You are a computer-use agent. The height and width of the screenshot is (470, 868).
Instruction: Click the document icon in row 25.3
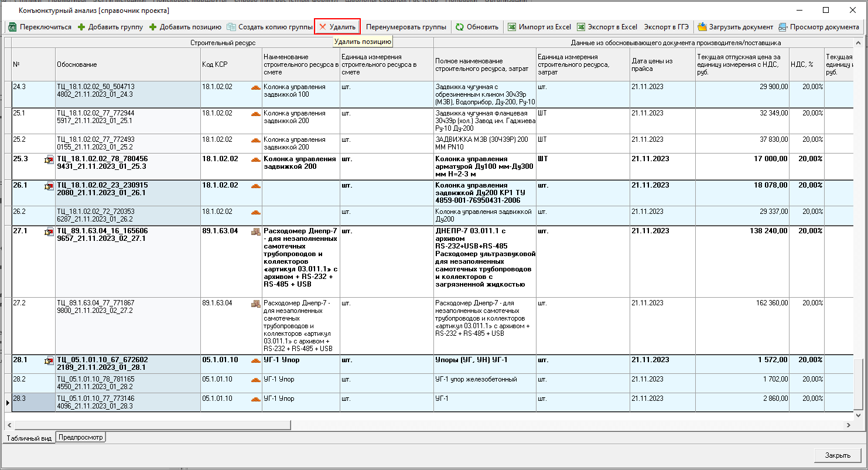(49, 160)
